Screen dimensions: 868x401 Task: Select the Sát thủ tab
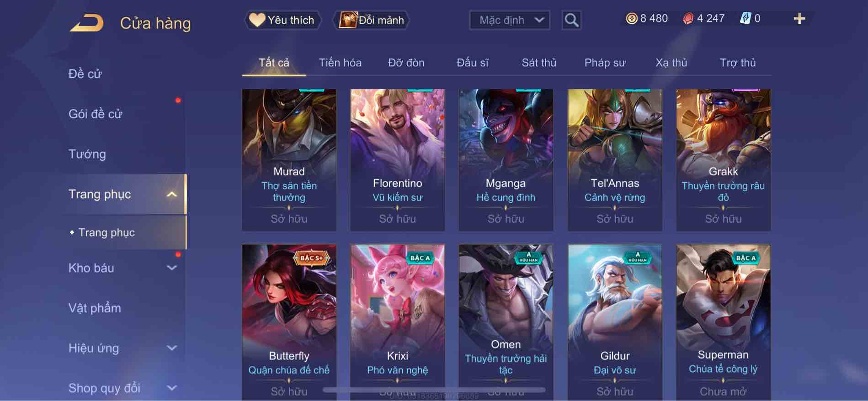pos(539,63)
